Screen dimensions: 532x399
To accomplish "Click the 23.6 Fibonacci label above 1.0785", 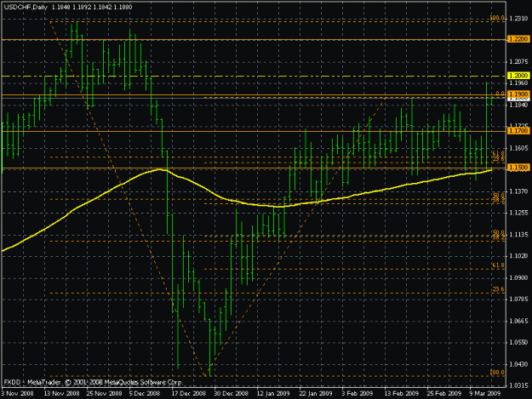I will pos(499,289).
